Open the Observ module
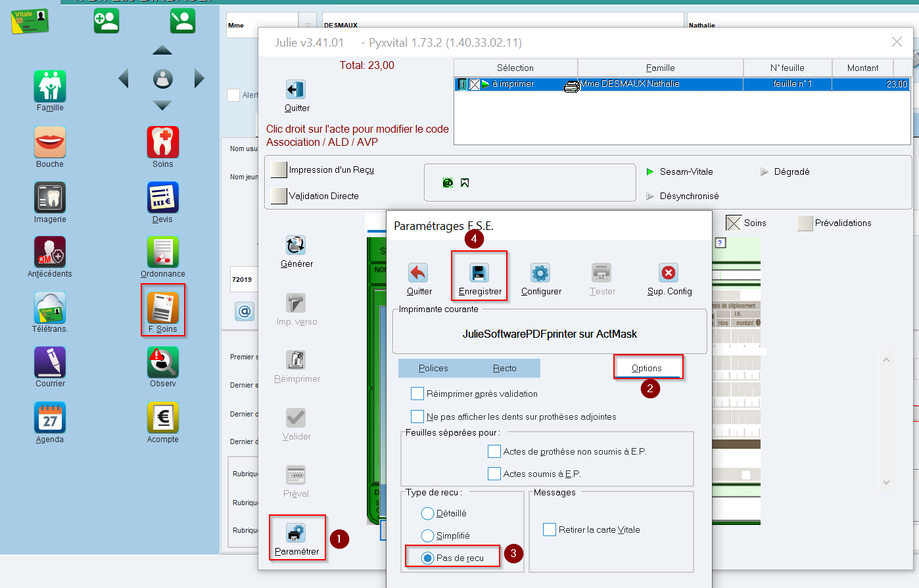 [x=163, y=362]
